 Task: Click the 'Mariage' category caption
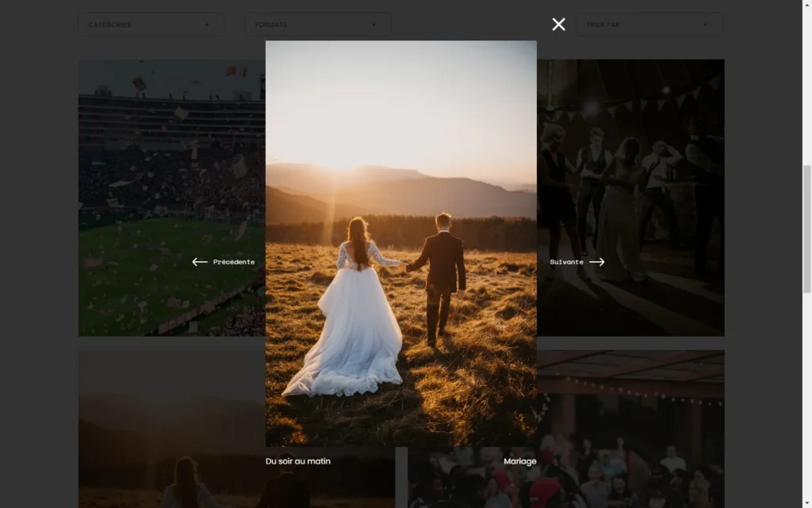pos(520,461)
